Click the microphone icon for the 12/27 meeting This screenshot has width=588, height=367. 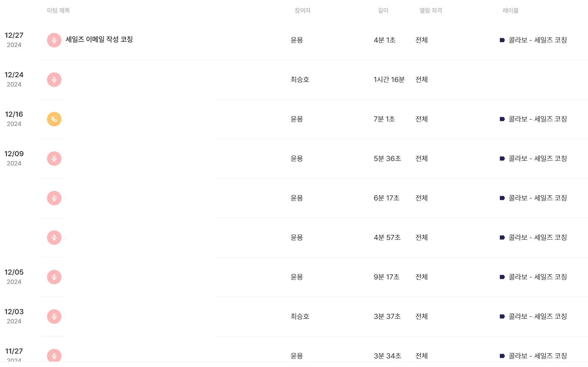[x=54, y=40]
